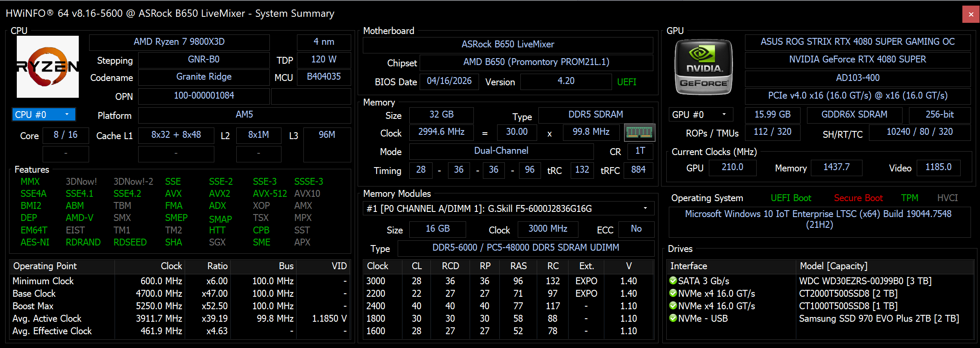Click the status icon for CT2000T500SSD8 drive
Screen dimensions: 980x348
(673, 293)
